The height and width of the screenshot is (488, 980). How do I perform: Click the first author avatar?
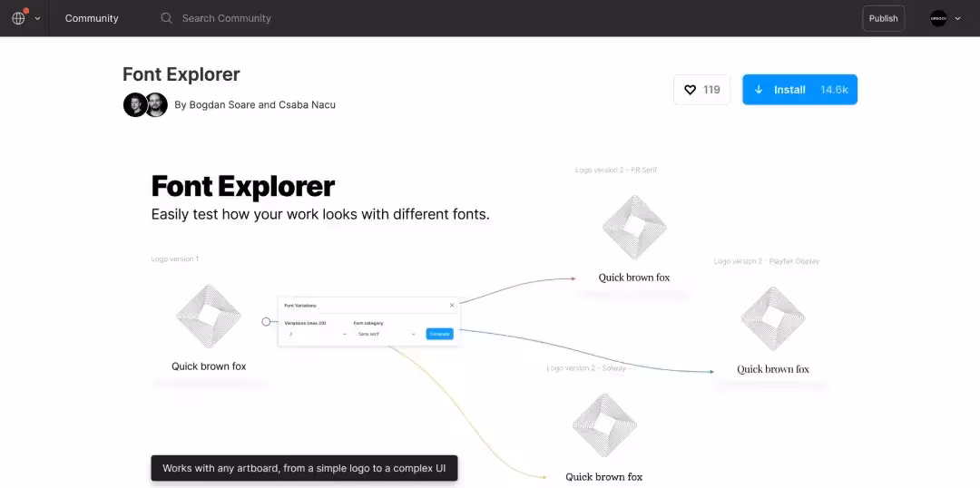pyautogui.click(x=134, y=104)
